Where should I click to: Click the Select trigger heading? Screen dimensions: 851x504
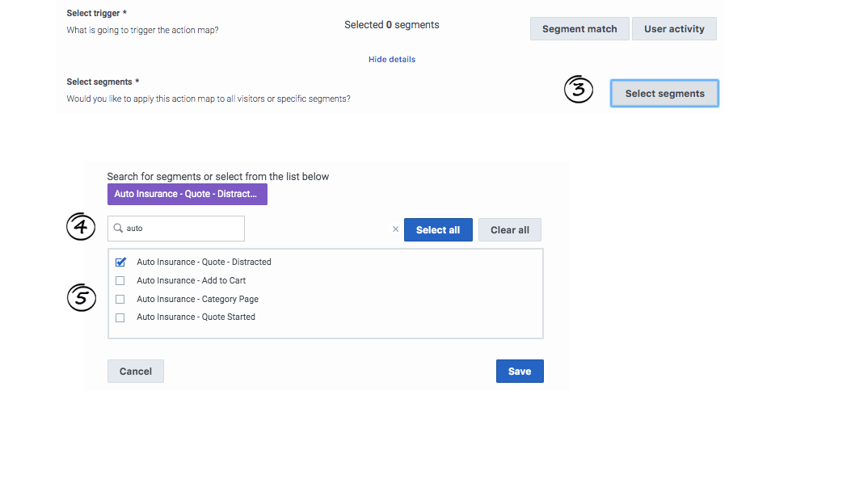tap(97, 13)
